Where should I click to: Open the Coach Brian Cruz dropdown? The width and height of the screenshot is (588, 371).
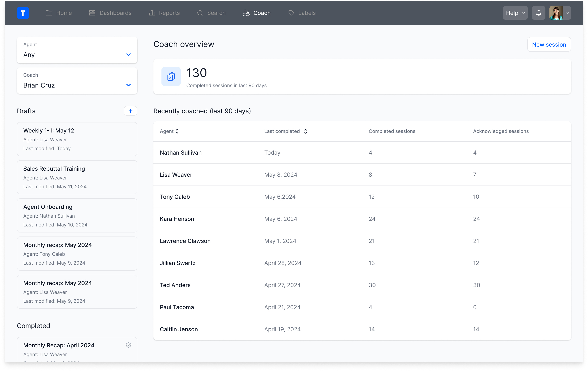click(77, 81)
